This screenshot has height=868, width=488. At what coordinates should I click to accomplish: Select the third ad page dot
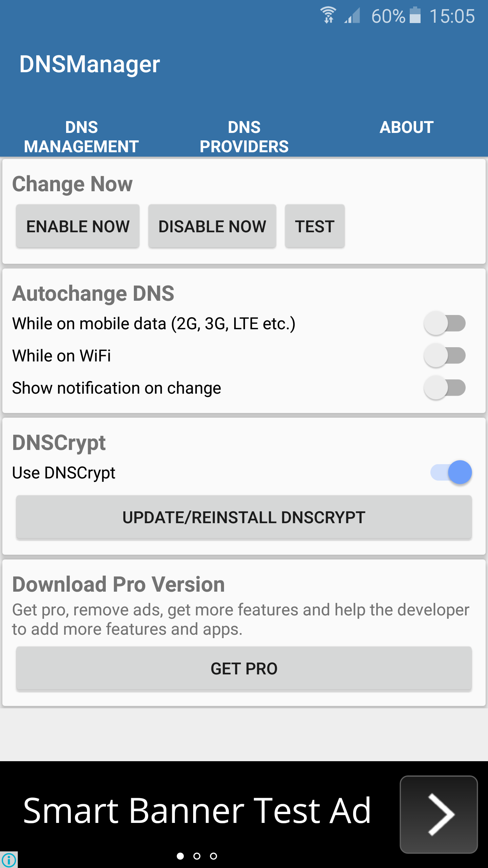213,856
